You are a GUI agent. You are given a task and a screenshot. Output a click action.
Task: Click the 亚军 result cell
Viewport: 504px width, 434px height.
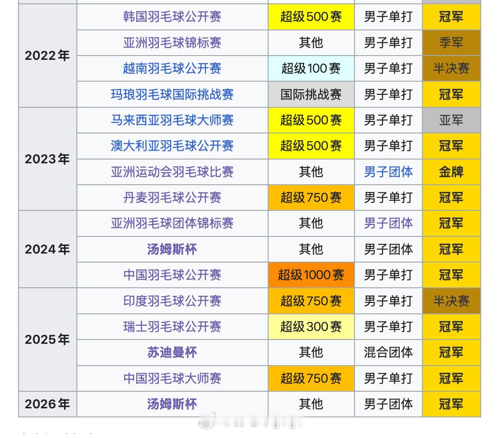point(451,120)
